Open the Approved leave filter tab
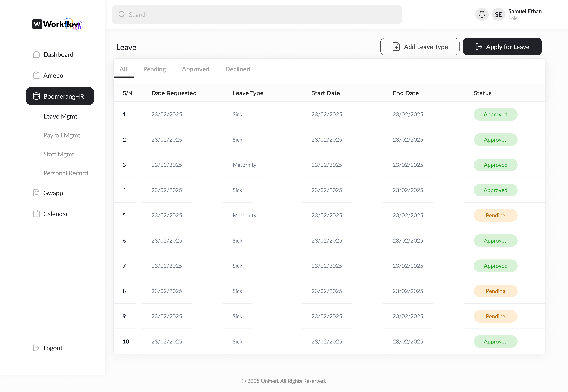 click(x=195, y=69)
